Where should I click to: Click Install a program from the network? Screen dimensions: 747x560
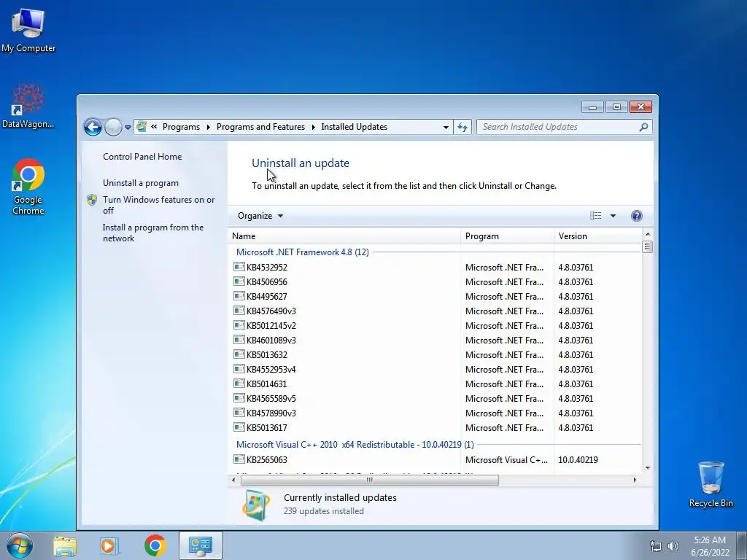coord(153,233)
